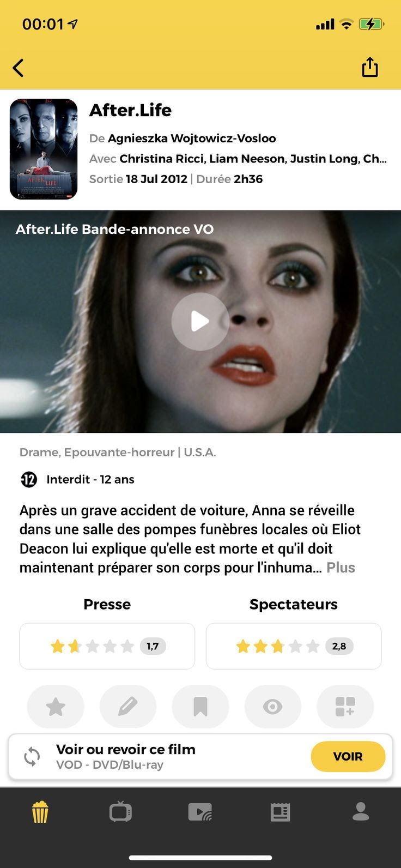Open the After.Life movie poster thumbnail
Viewport: 401px width, 868px height.
point(44,149)
